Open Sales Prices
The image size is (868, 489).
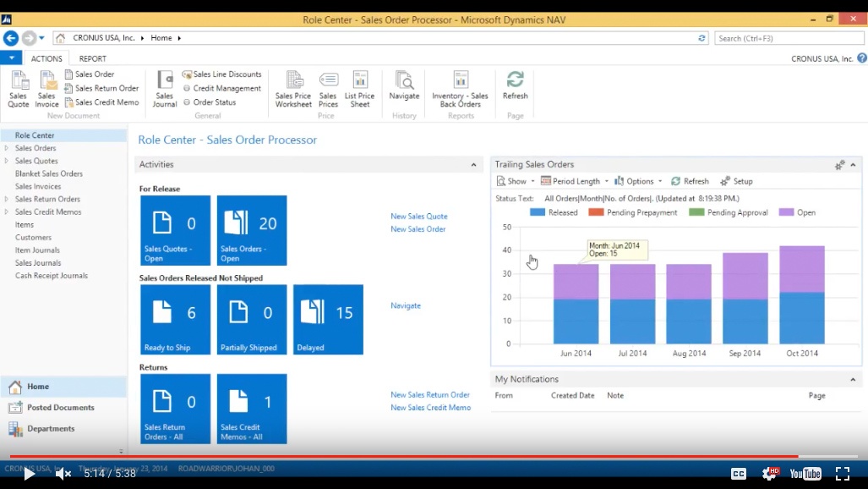point(328,89)
